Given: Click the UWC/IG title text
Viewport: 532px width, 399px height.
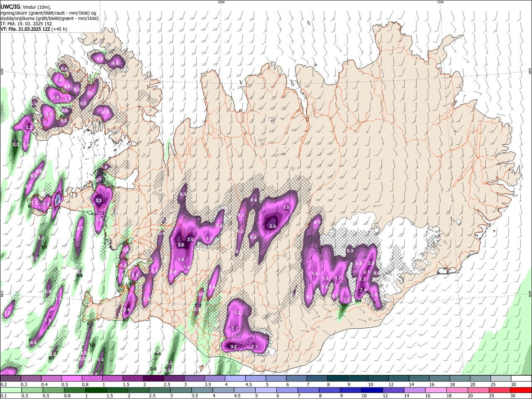Looking at the screenshot, I should tap(10, 7).
